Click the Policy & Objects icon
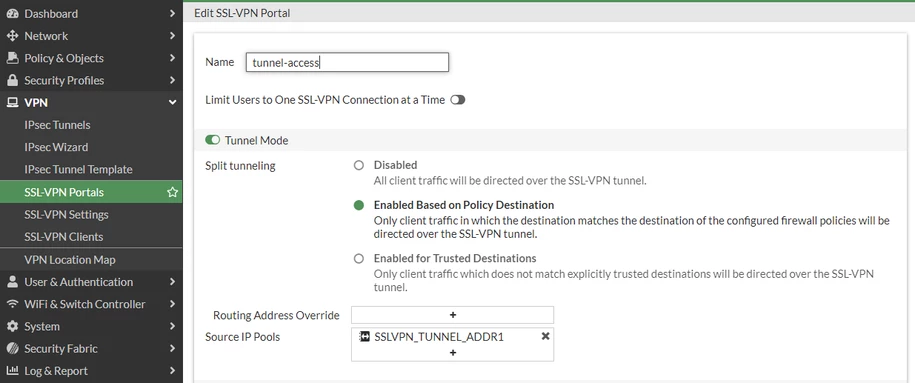 pyautogui.click(x=12, y=58)
